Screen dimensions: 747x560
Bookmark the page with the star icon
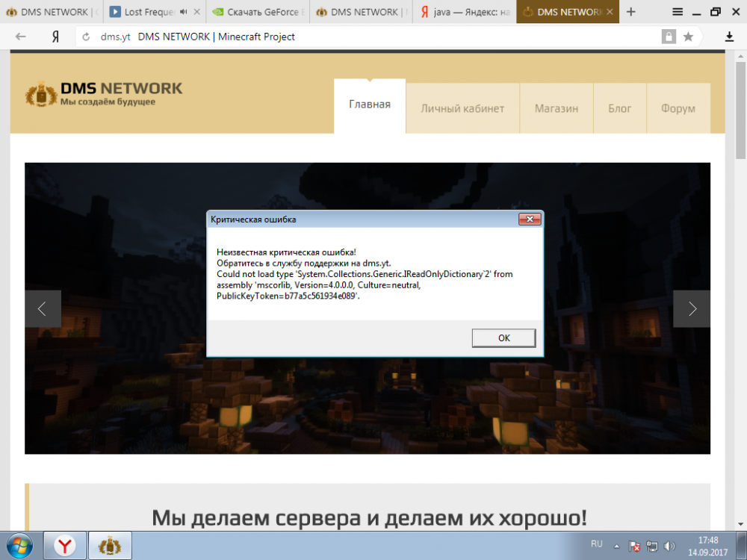(688, 37)
